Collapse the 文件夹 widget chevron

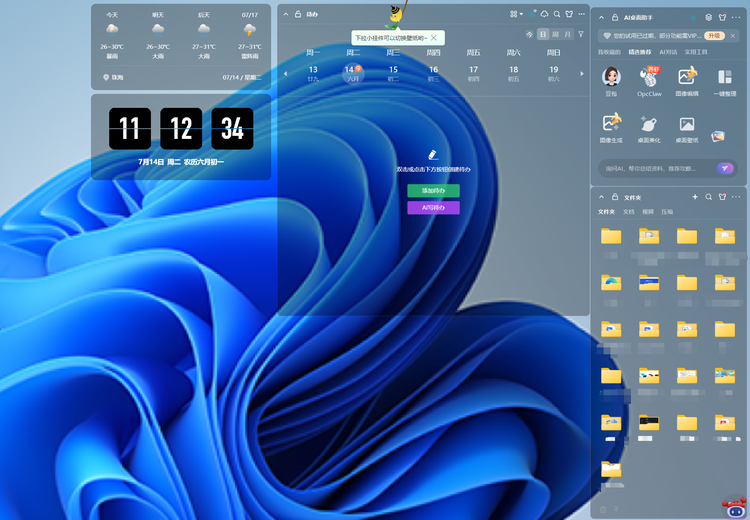(x=602, y=197)
